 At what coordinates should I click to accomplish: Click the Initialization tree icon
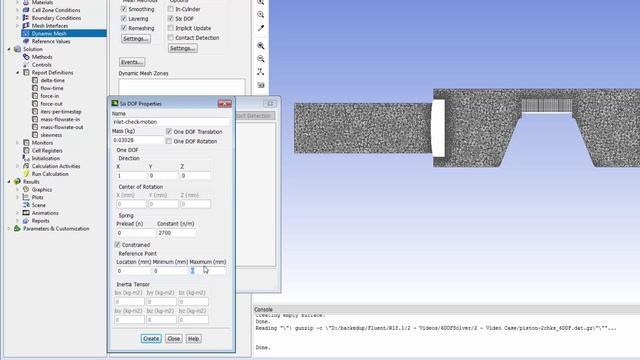coord(26,158)
